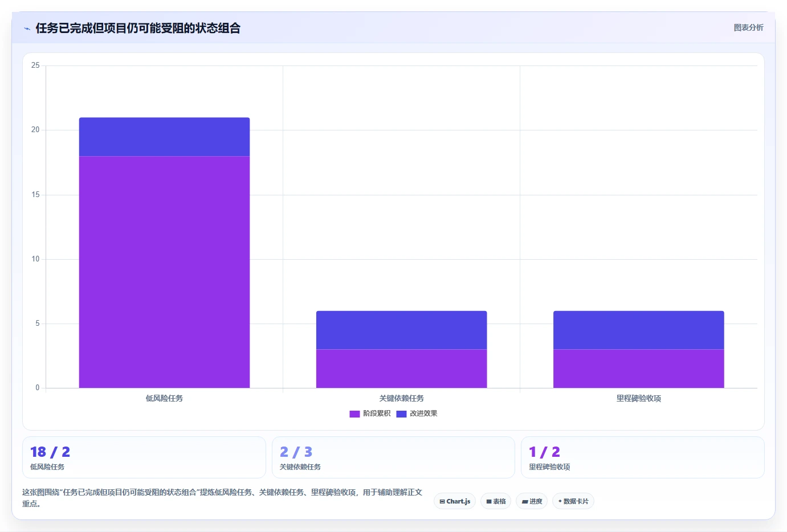Click the purple 阶段累积 legend color box
The image size is (787, 532).
click(354, 414)
